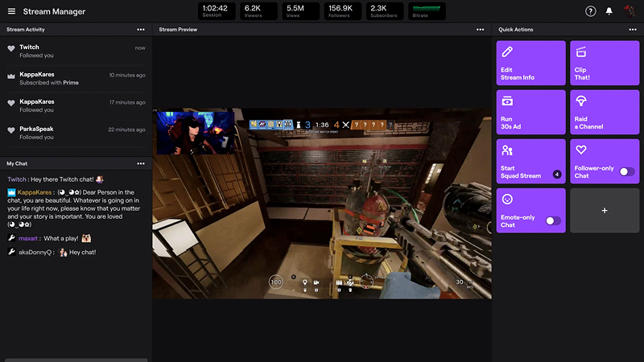Select the 2.3K Subscribers stat
This screenshot has height=362, width=644.
[385, 11]
